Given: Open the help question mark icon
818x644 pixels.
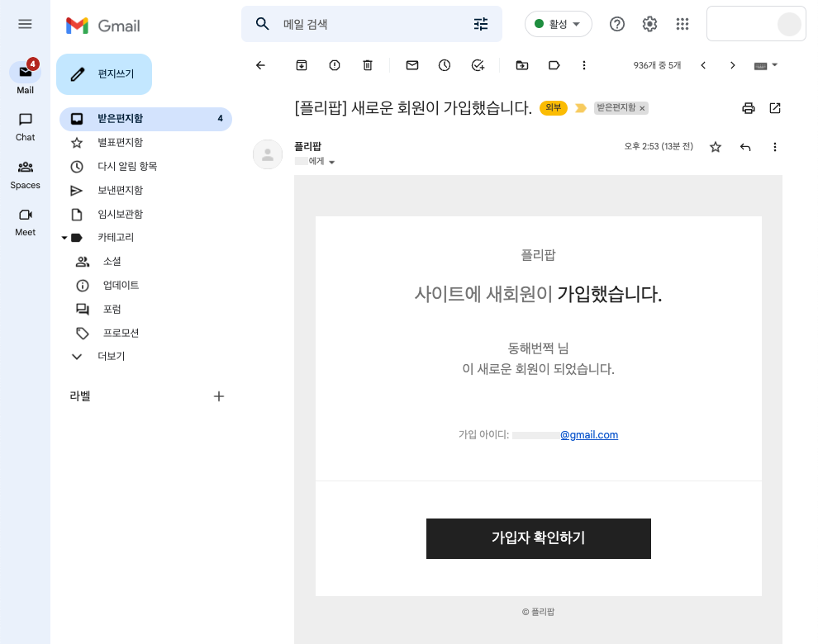Looking at the screenshot, I should pyautogui.click(x=616, y=24).
